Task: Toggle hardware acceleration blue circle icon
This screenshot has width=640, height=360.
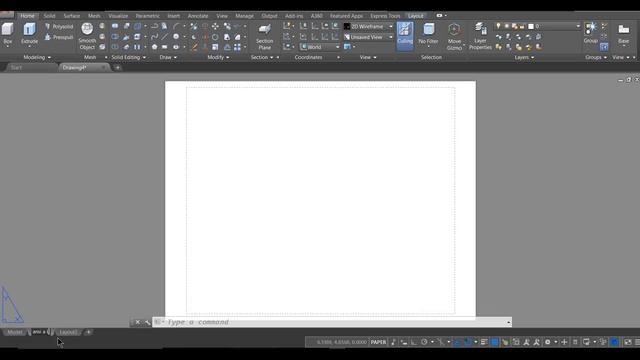Action: click(615, 342)
